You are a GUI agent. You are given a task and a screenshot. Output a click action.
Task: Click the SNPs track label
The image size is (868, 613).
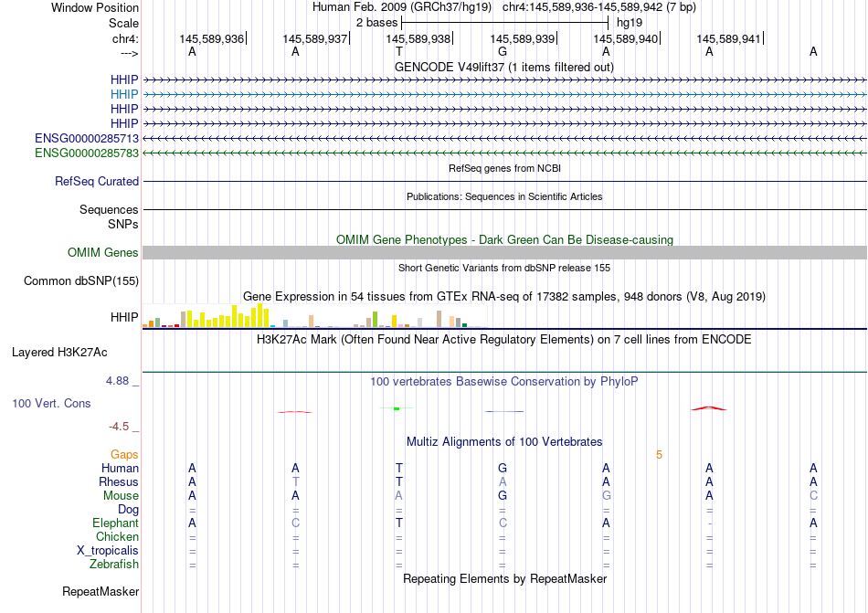[x=123, y=224]
